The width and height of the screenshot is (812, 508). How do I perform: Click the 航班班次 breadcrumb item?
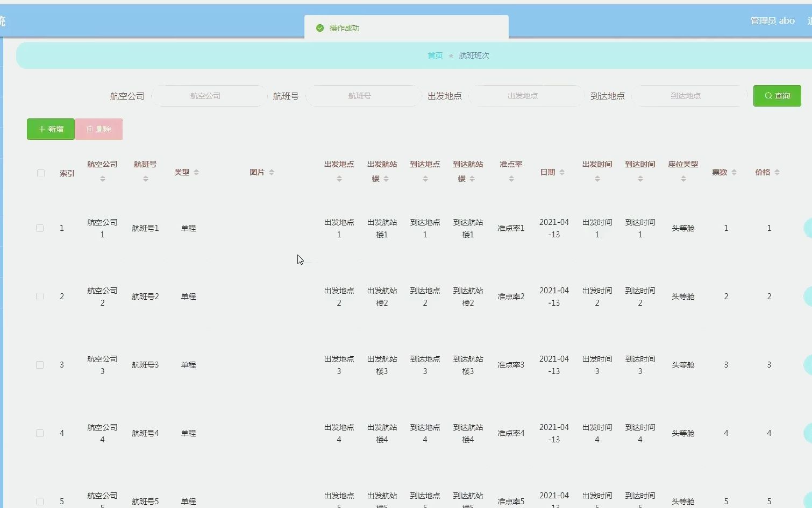pos(474,55)
